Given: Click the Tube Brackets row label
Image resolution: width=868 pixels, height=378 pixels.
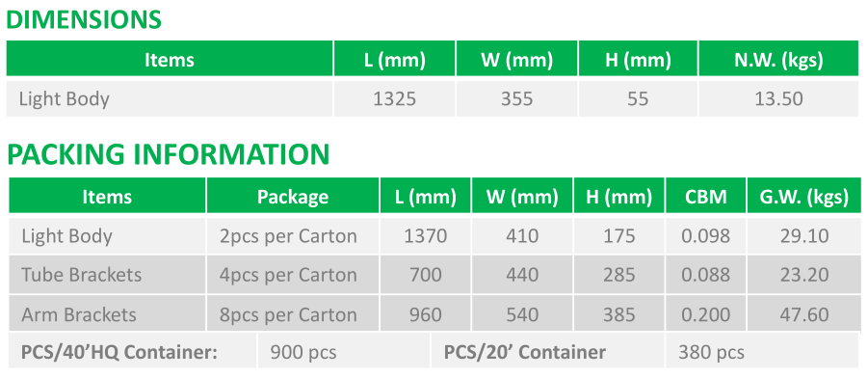Looking at the screenshot, I should [81, 275].
